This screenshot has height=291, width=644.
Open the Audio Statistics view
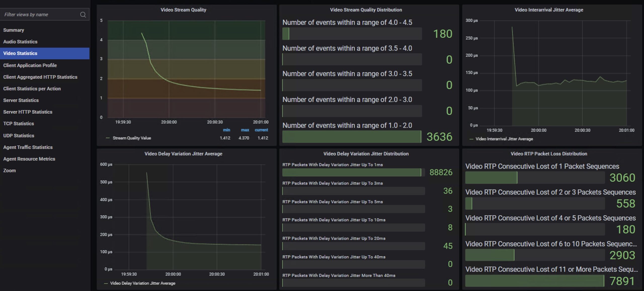coord(20,42)
